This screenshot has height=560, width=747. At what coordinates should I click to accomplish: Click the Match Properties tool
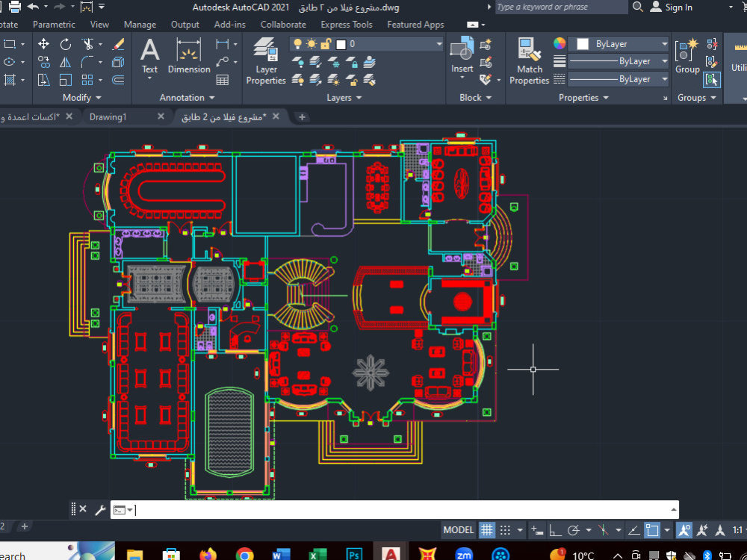530,54
